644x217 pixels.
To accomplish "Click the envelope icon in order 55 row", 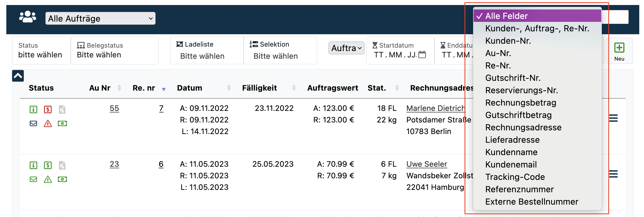I will point(33,124).
